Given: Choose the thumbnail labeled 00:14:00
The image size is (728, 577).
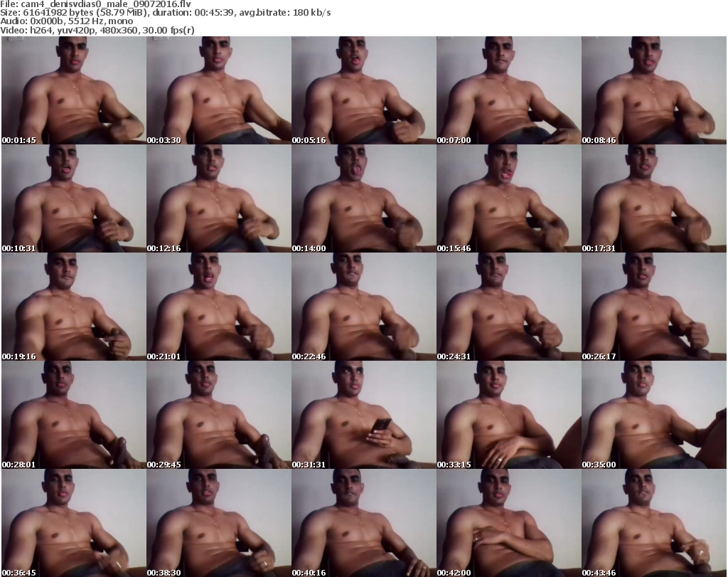Looking at the screenshot, I should (364, 198).
